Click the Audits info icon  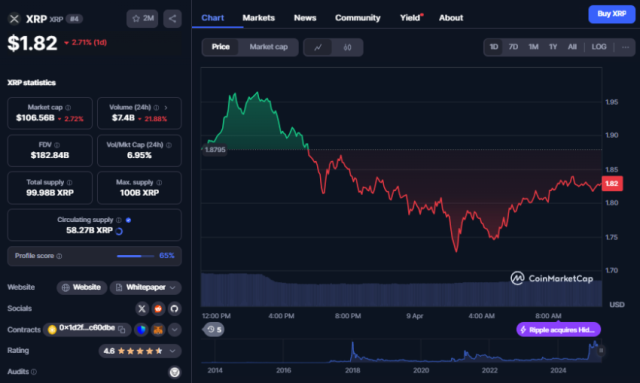pyautogui.click(x=34, y=372)
